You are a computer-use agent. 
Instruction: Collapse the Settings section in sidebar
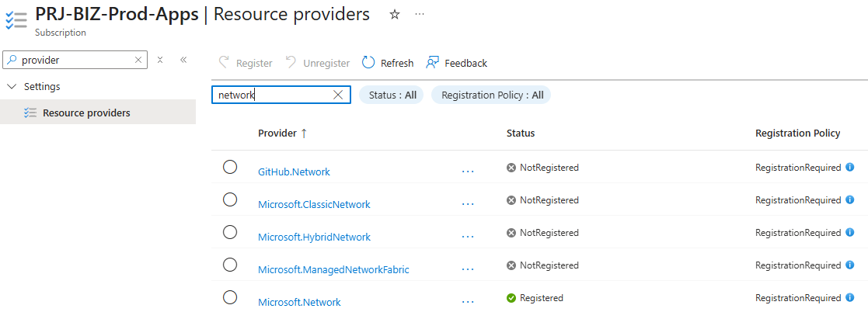click(12, 86)
